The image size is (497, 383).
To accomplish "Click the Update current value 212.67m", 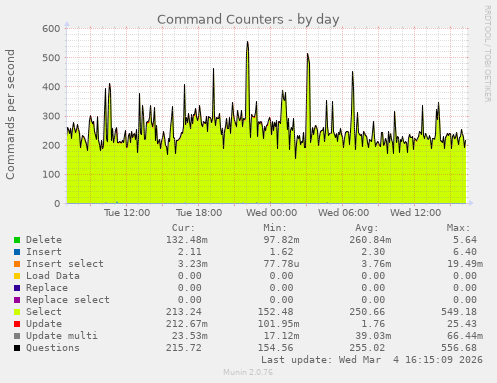I will click(187, 324).
